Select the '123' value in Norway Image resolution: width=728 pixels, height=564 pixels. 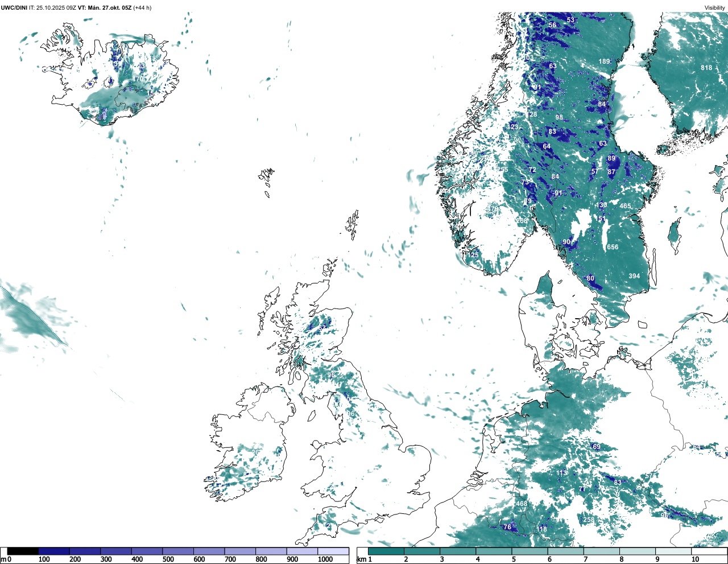point(513,127)
